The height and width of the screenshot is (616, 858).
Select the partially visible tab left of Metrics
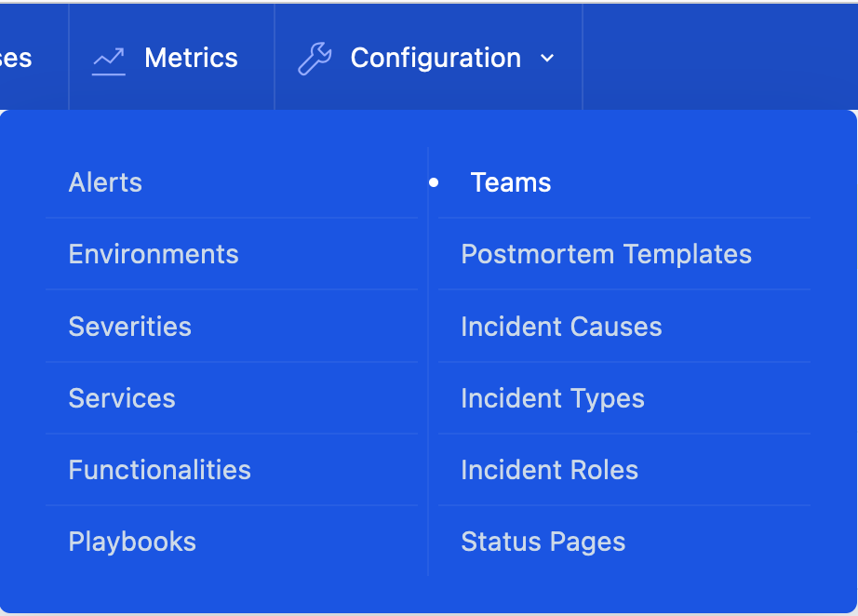coord(17,59)
